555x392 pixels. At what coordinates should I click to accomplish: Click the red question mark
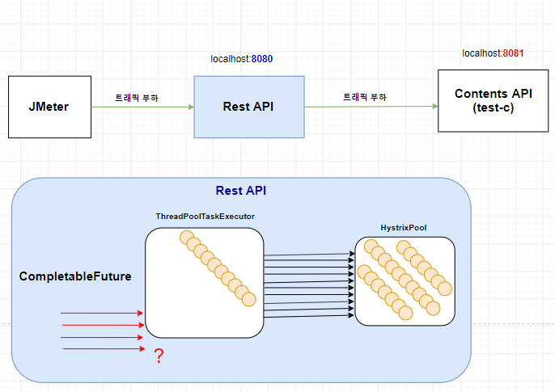[x=159, y=356]
